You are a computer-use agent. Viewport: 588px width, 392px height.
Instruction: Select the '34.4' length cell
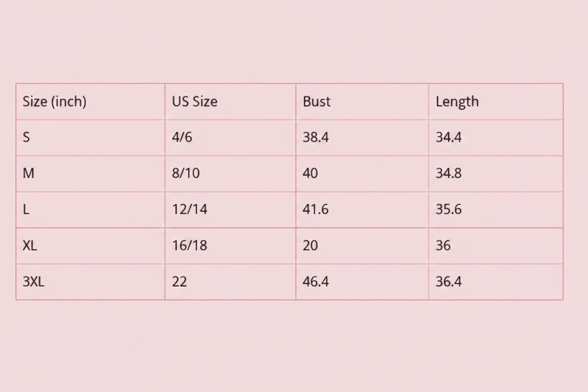pos(496,138)
